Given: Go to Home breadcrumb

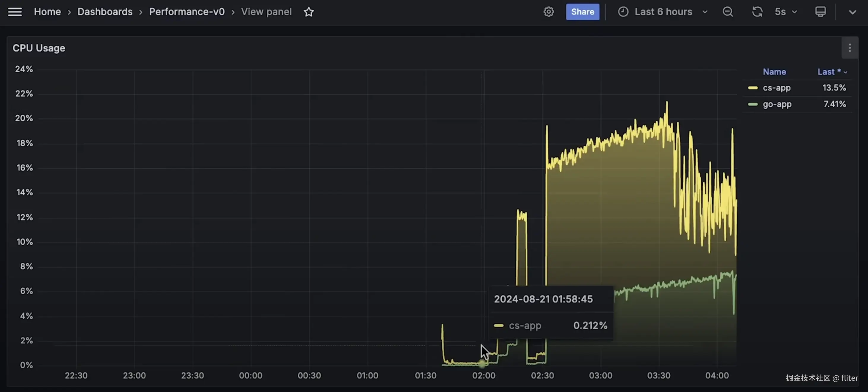Looking at the screenshot, I should pos(47,12).
